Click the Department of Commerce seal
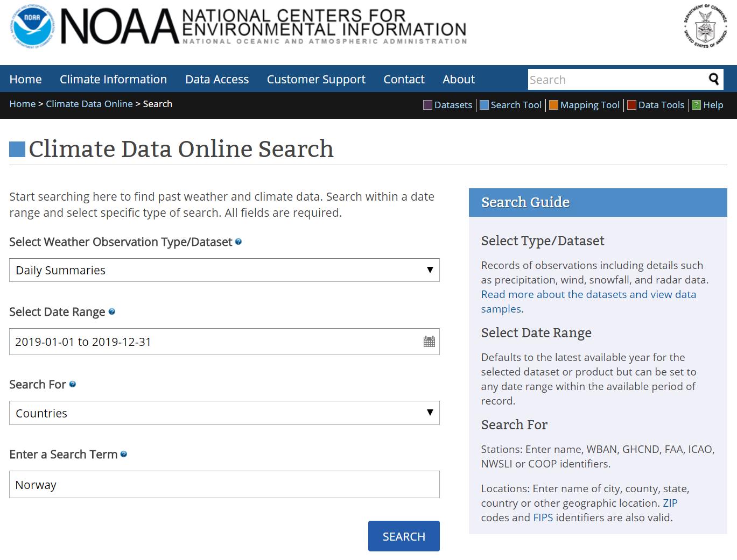737x560 pixels. 705,26
